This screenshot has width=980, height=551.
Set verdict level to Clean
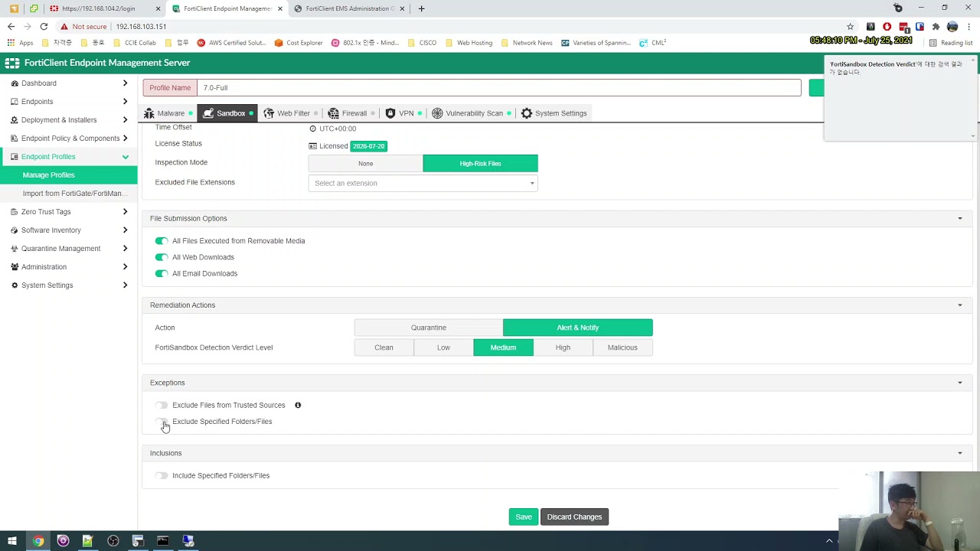pyautogui.click(x=384, y=347)
